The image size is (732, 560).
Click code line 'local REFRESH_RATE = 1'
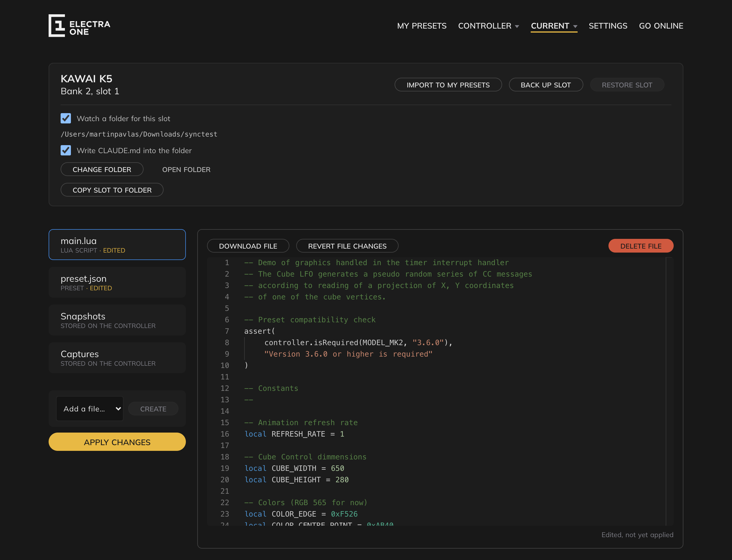pos(294,434)
